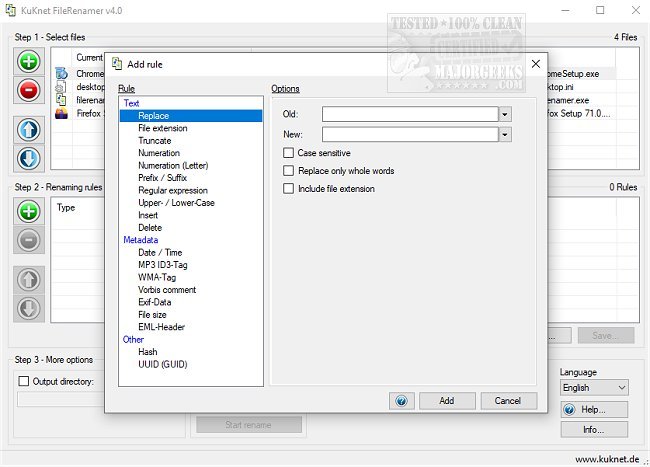Check Include file extension option
The image size is (650, 467).
point(288,189)
